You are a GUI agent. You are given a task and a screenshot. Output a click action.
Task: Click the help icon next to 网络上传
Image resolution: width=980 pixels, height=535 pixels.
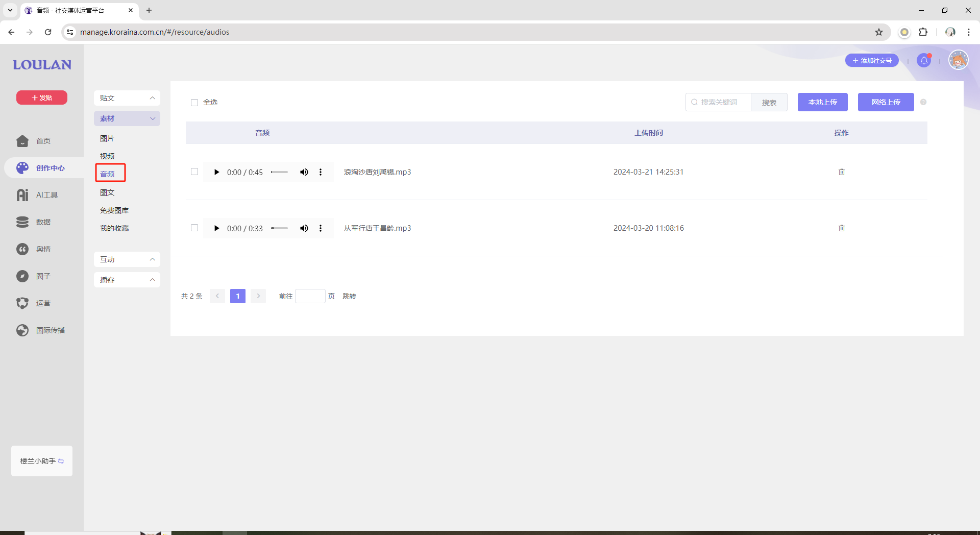coord(923,102)
